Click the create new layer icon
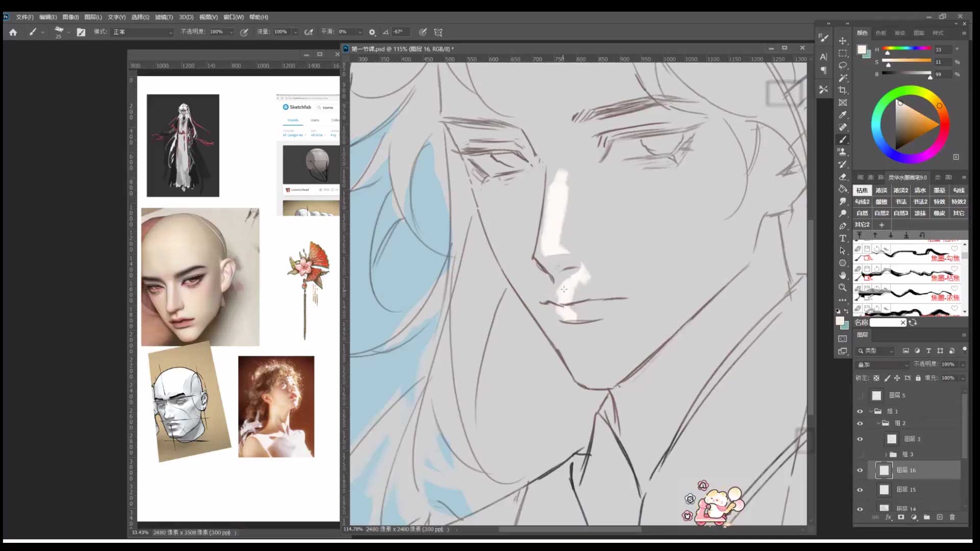980x551 pixels. [940, 517]
